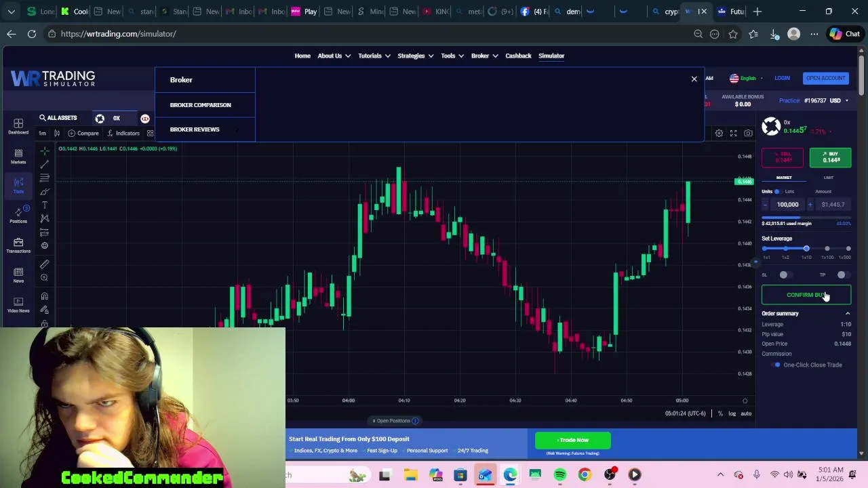Close the Broker dropdown panel
Viewport: 868px width, 488px height.
[x=694, y=79]
